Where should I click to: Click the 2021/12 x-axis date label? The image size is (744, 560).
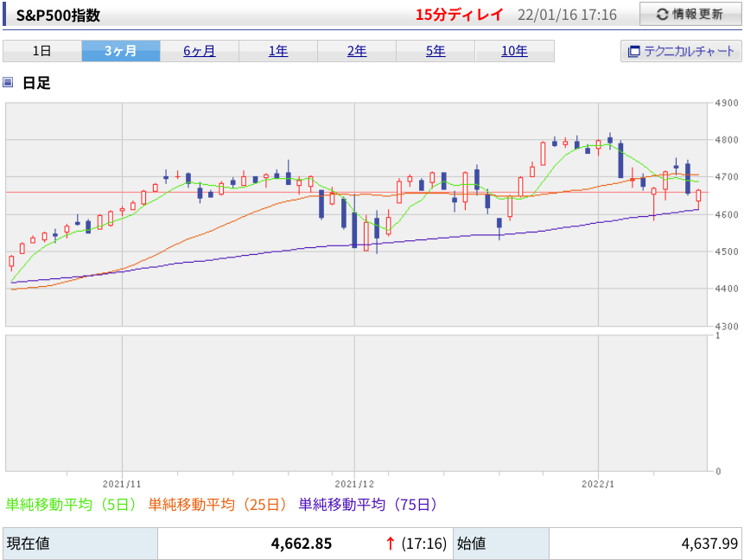click(x=354, y=484)
